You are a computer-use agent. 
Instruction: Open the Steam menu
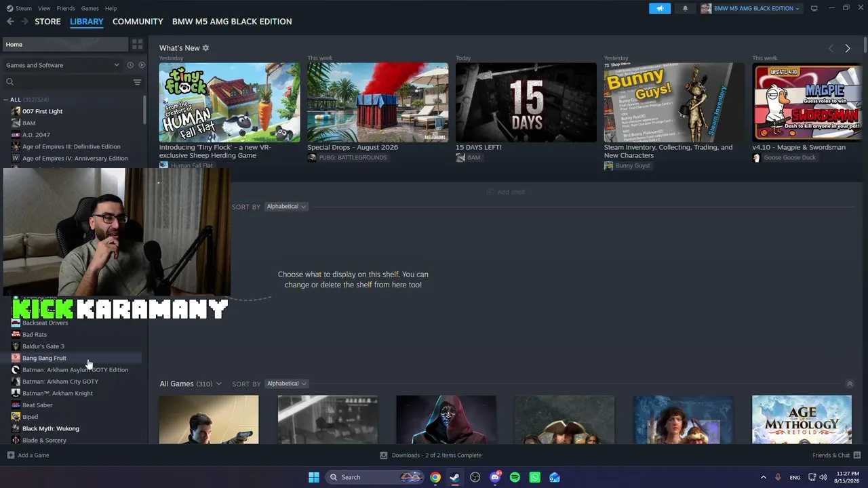tap(23, 8)
